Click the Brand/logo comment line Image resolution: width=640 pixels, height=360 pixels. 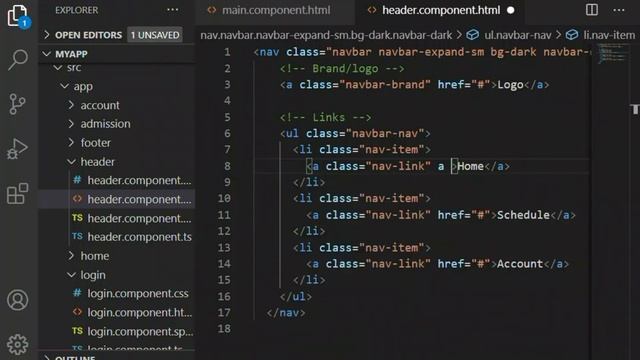coord(342,69)
